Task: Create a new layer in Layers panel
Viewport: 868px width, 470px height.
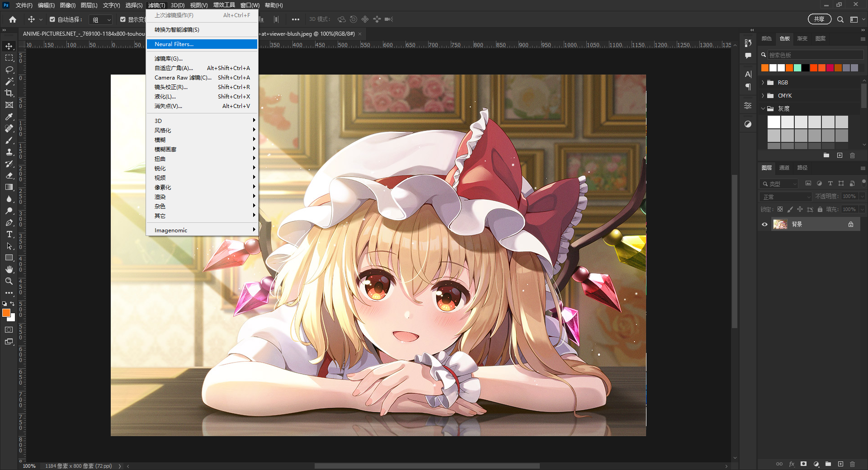Action: click(840, 464)
